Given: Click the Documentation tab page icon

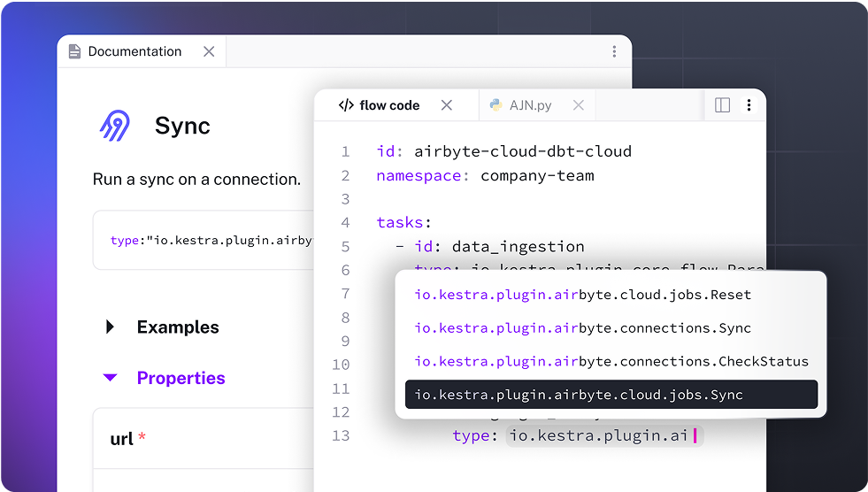Looking at the screenshot, I should [74, 51].
